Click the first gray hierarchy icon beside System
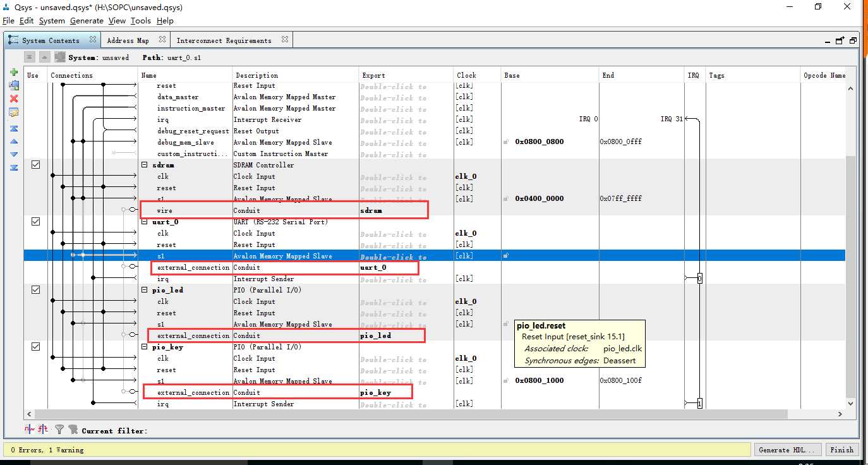Viewport: 868px width, 465px height. pyautogui.click(x=30, y=57)
